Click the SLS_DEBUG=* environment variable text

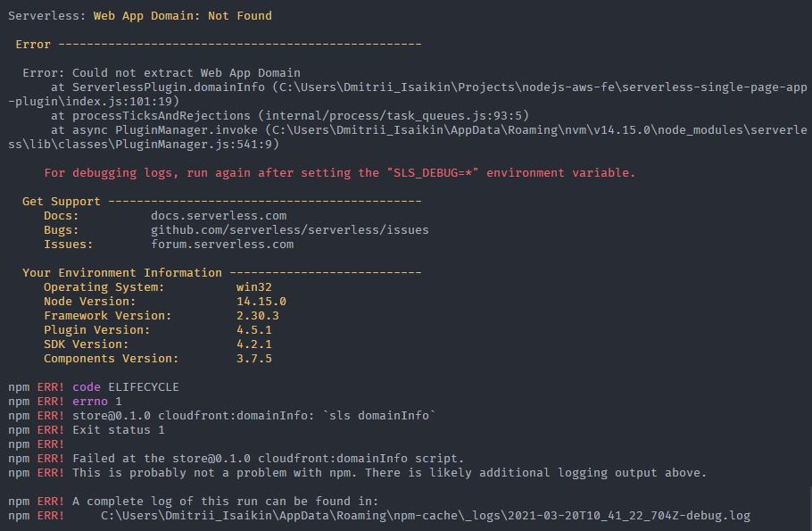(x=433, y=172)
